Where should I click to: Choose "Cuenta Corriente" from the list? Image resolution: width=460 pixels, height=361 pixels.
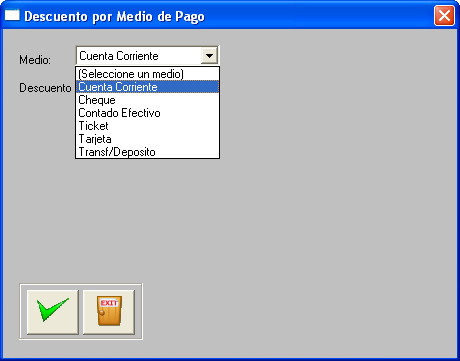(x=147, y=87)
